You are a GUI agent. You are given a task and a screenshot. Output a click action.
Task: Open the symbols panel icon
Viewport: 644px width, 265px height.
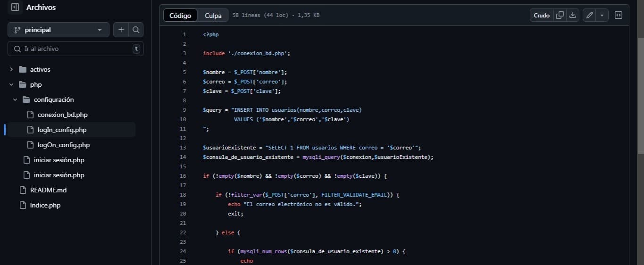(x=619, y=15)
